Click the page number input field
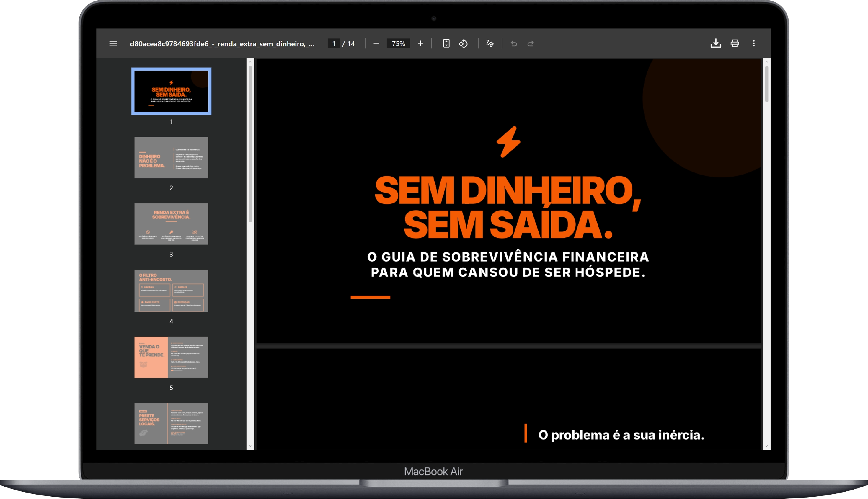This screenshot has height=499, width=868. (x=333, y=43)
